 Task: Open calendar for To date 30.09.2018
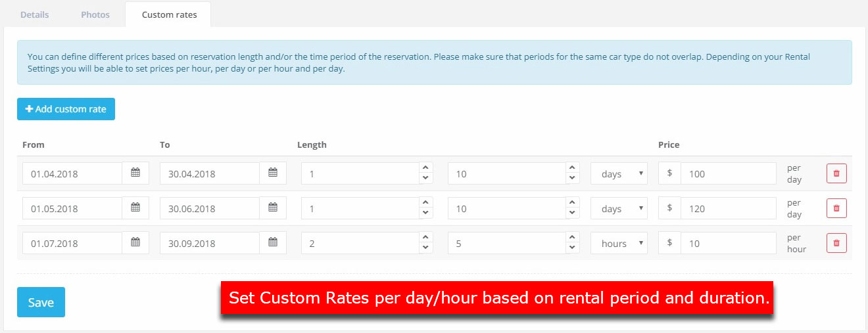pyautogui.click(x=273, y=243)
